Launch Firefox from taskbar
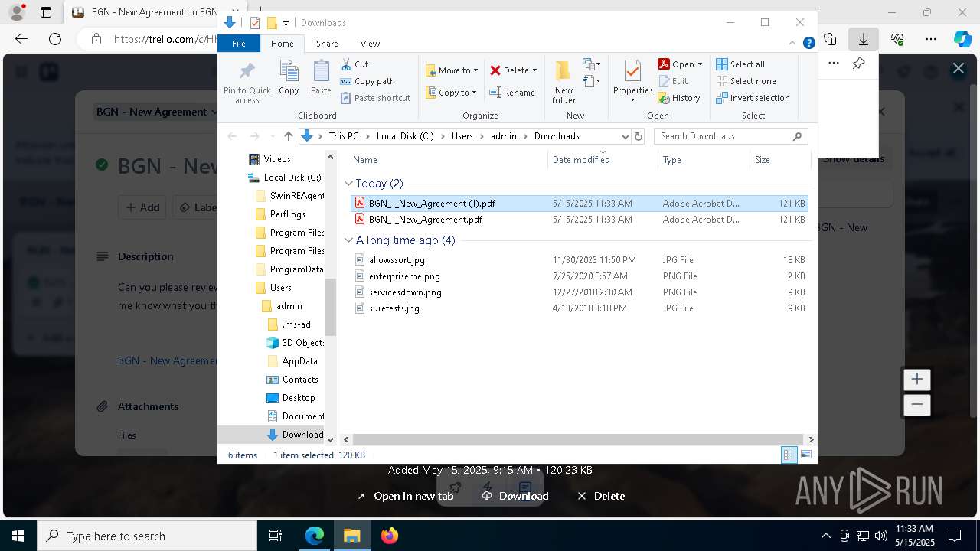The image size is (980, 551). pyautogui.click(x=390, y=536)
